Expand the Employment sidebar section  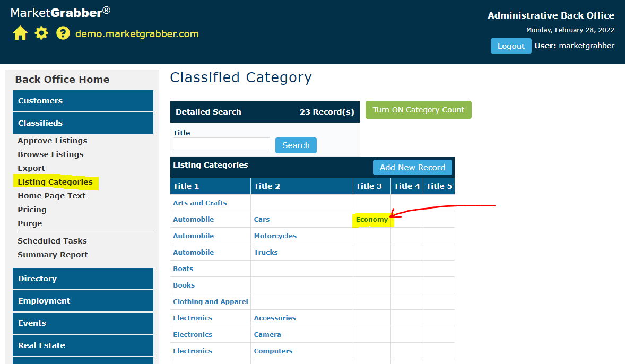click(83, 301)
